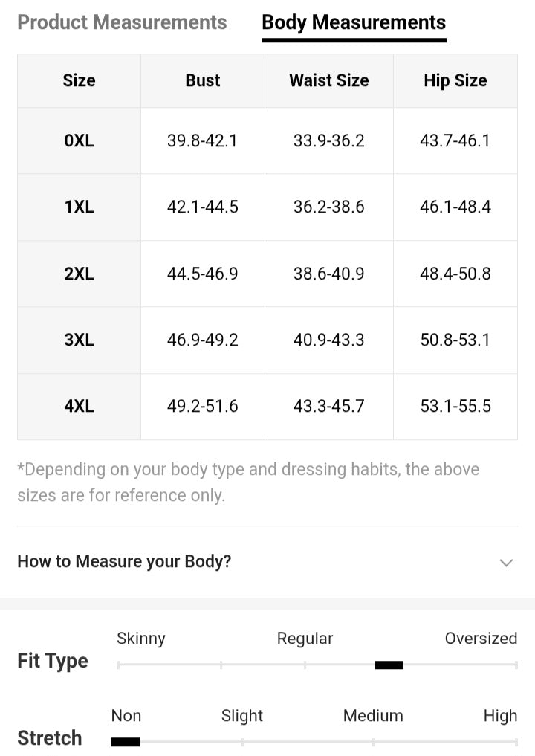Screen dimensions: 535x756
Task: Click the Skinny fit label
Action: click(141, 639)
